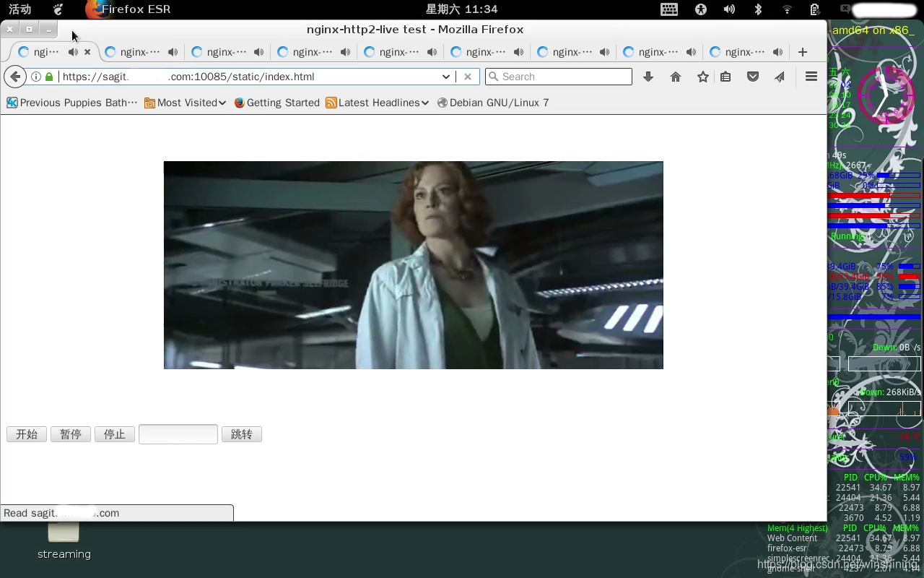Open site information icon in address bar
This screenshot has width=924, height=578.
pos(36,77)
